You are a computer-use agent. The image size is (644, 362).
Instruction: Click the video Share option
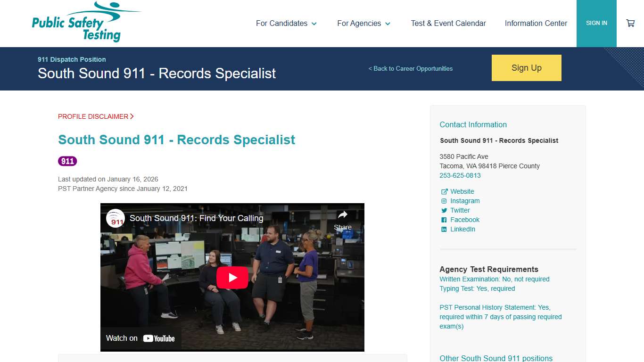(x=342, y=222)
